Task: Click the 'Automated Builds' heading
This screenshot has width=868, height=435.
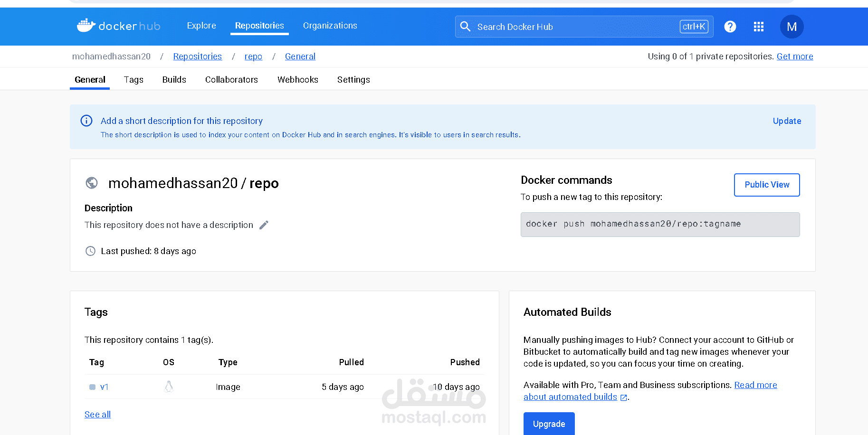Action: (x=567, y=312)
